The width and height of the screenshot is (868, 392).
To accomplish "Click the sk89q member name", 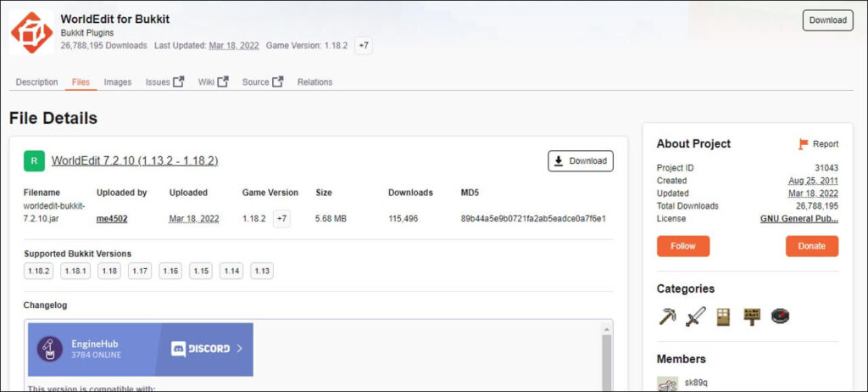I will 696,383.
